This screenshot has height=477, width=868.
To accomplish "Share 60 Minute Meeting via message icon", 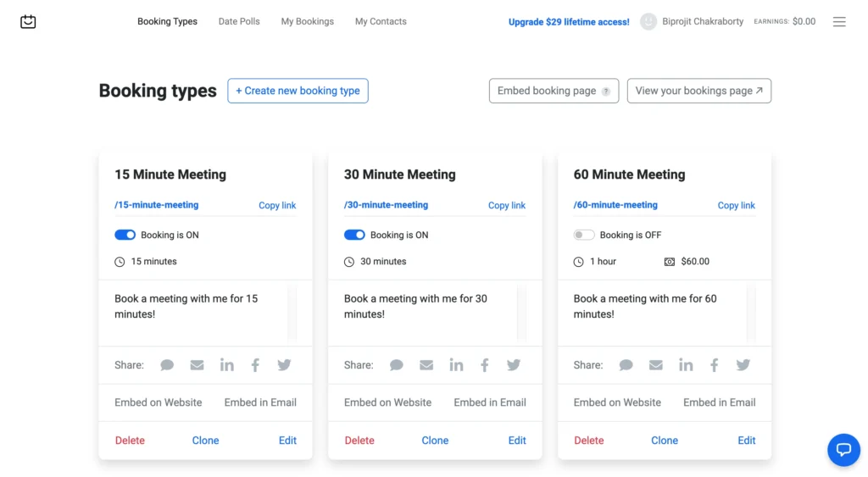I will coord(626,365).
